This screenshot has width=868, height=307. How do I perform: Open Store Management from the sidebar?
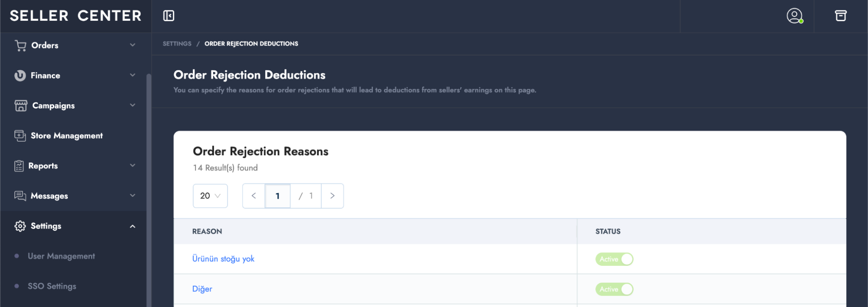pos(66,136)
